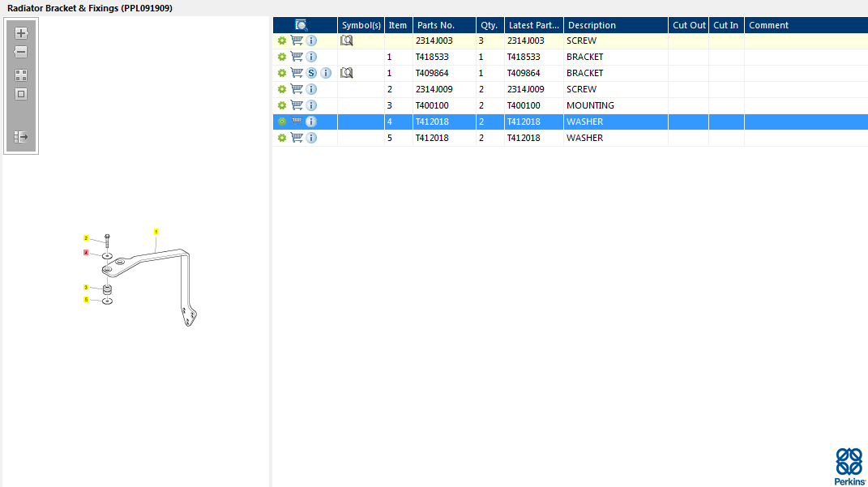Click WASHER description in the highlighted item 4 row

[x=616, y=122]
